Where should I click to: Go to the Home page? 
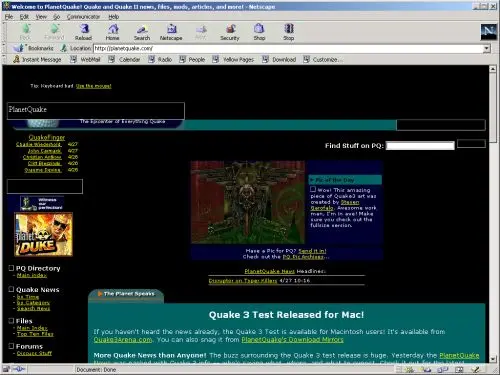click(113, 32)
